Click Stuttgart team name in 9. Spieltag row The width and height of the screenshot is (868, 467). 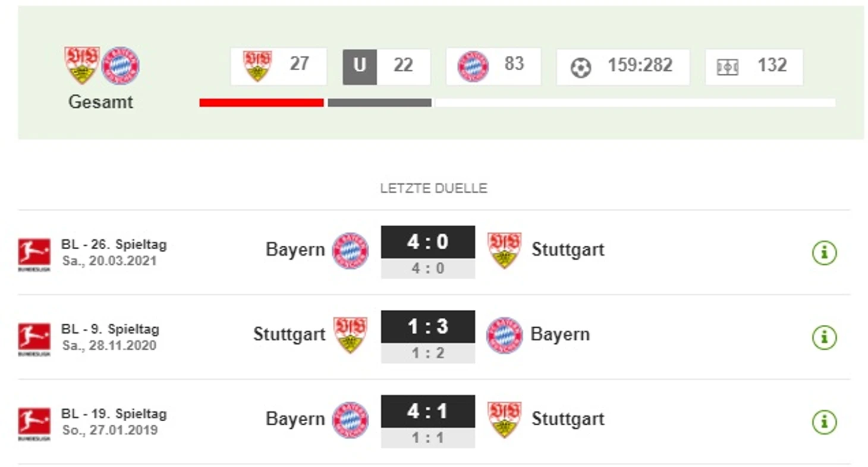290,334
